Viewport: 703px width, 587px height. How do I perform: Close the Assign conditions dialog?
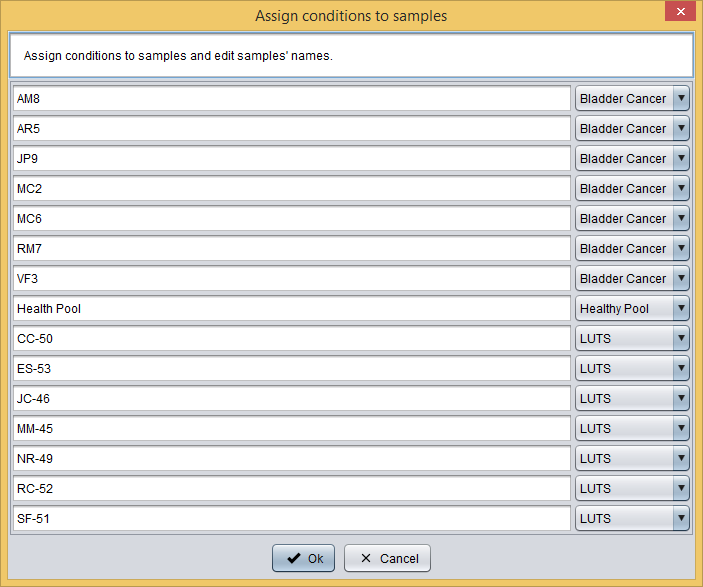pos(681,12)
